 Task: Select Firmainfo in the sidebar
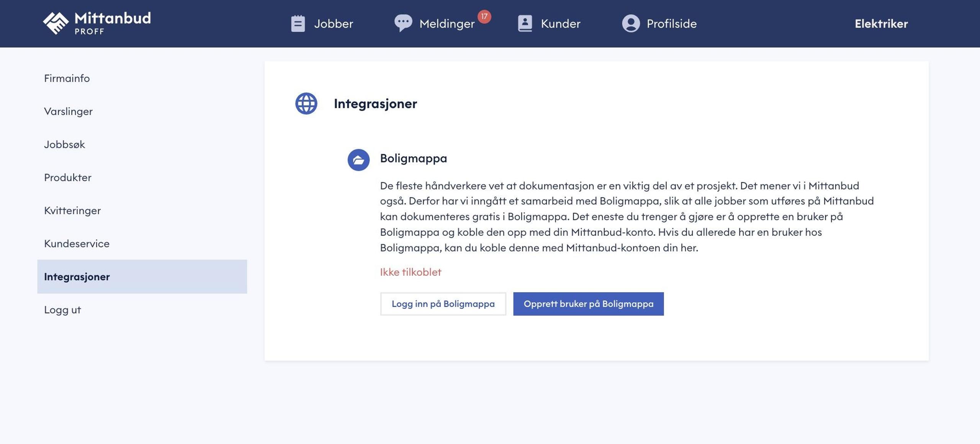pyautogui.click(x=67, y=78)
